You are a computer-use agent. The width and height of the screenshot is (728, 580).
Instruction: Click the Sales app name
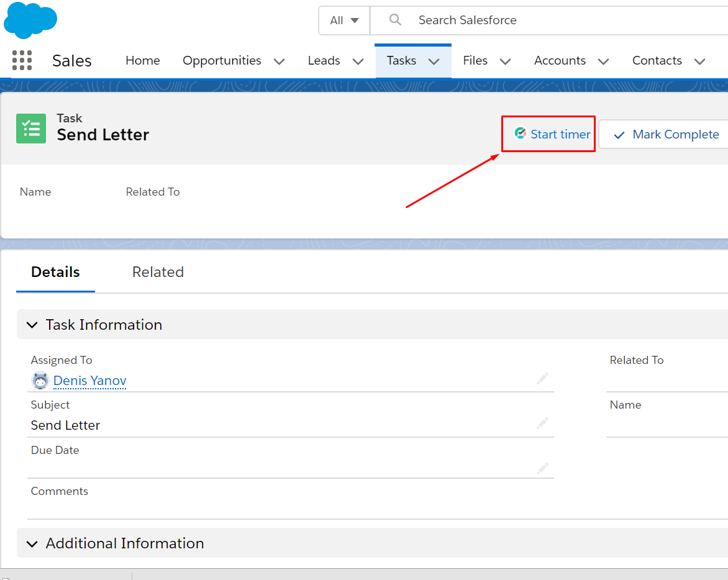(x=71, y=61)
